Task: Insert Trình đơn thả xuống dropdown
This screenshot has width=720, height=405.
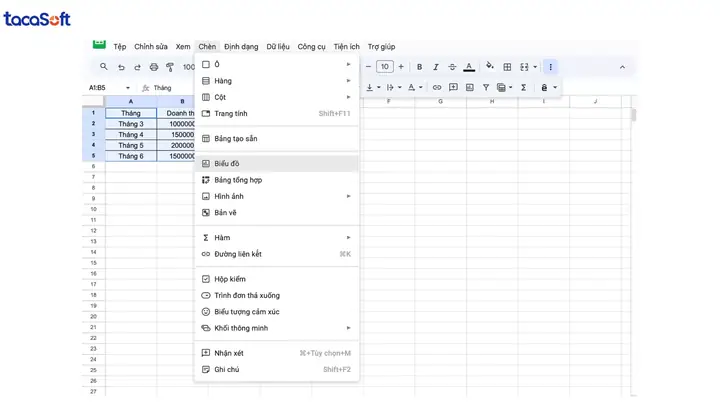Action: click(x=276, y=295)
